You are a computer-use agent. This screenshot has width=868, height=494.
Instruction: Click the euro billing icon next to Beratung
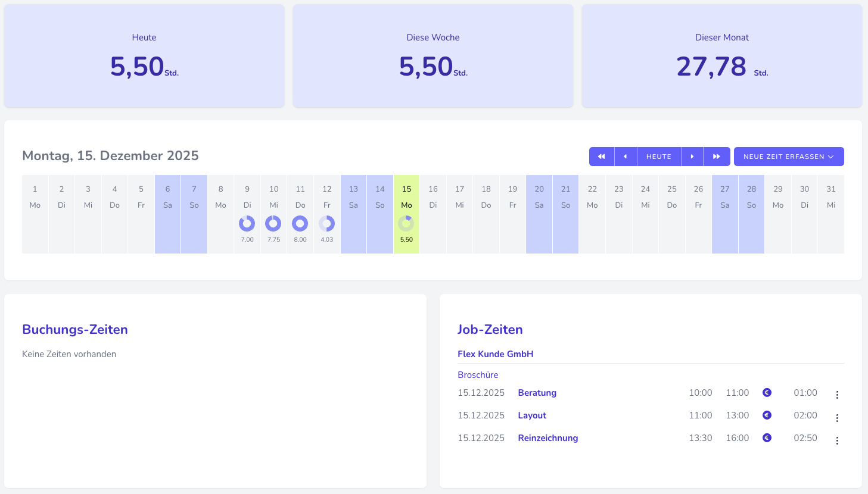tap(767, 392)
